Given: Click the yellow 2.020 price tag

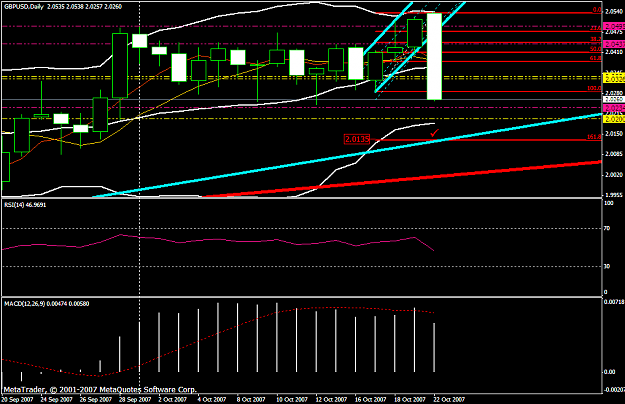Looking at the screenshot, I should (614, 119).
